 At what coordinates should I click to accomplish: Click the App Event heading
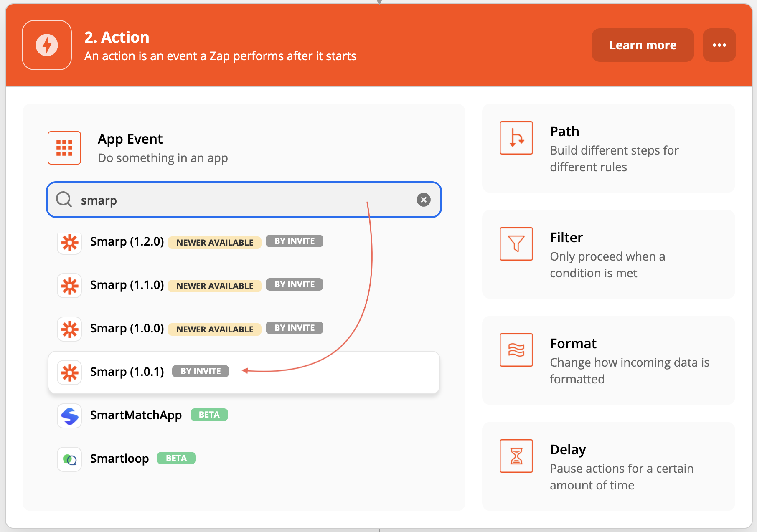(x=130, y=139)
